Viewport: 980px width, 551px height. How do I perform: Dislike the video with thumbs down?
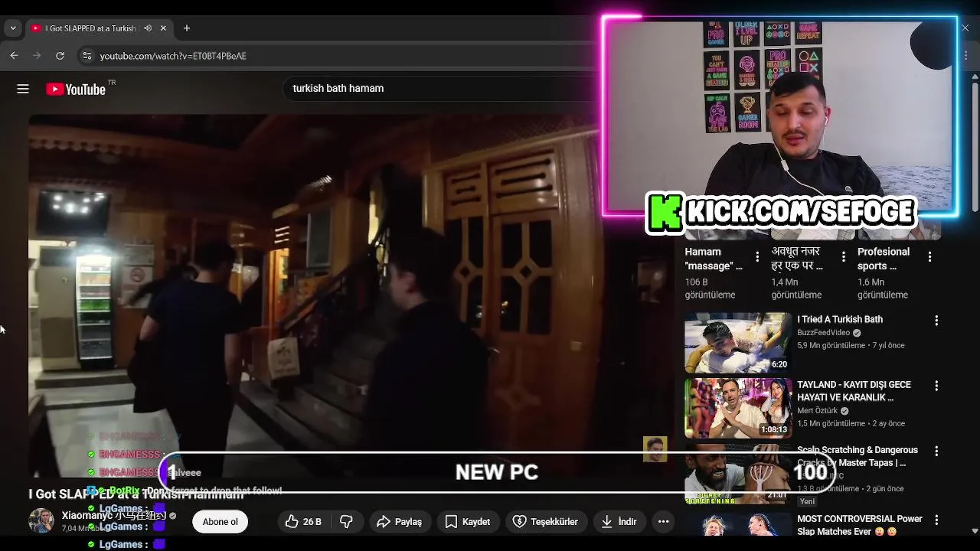346,522
